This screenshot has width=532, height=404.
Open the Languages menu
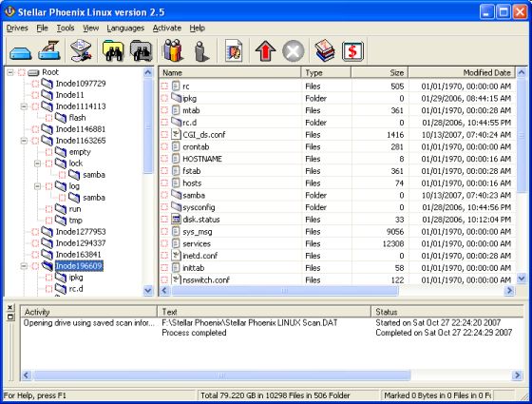125,29
